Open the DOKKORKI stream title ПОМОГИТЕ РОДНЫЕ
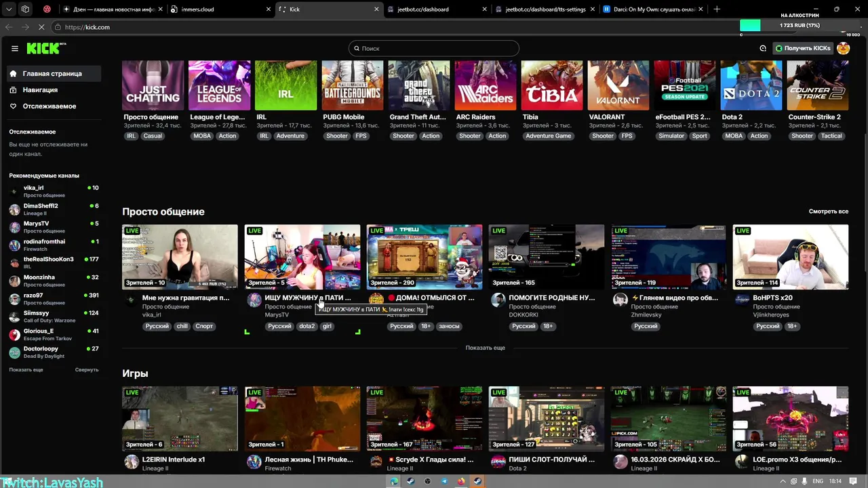 551,298
